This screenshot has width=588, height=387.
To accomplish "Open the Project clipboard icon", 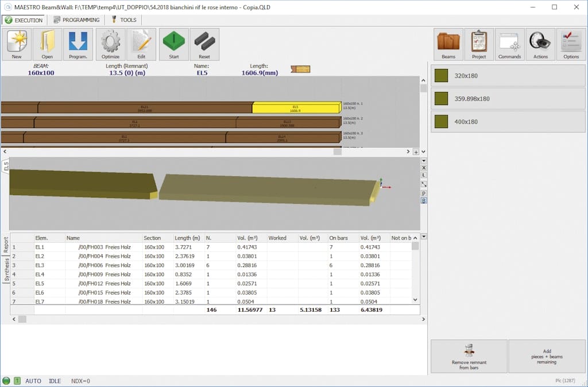I will click(479, 44).
